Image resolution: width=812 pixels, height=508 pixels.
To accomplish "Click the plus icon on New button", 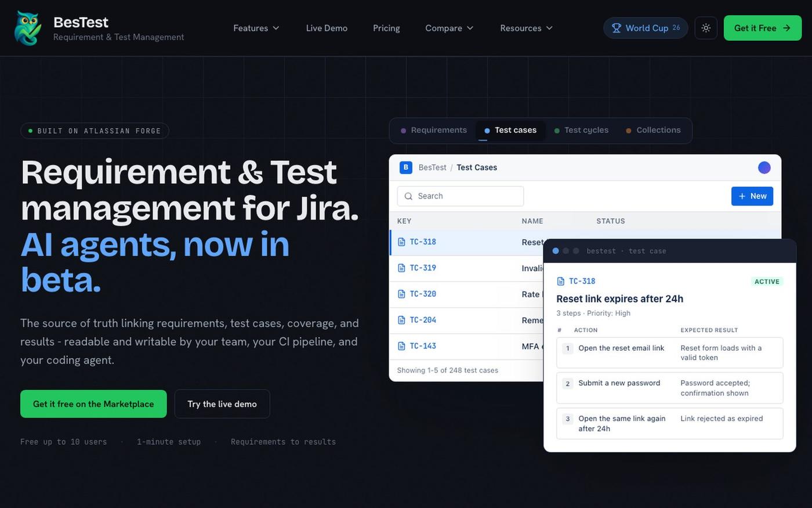I will [742, 196].
